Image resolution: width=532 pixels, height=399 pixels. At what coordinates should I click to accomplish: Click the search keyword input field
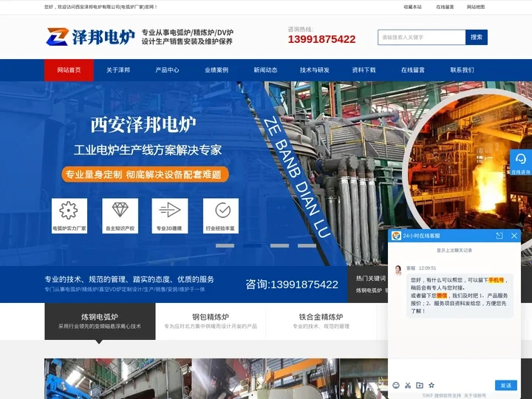422,38
